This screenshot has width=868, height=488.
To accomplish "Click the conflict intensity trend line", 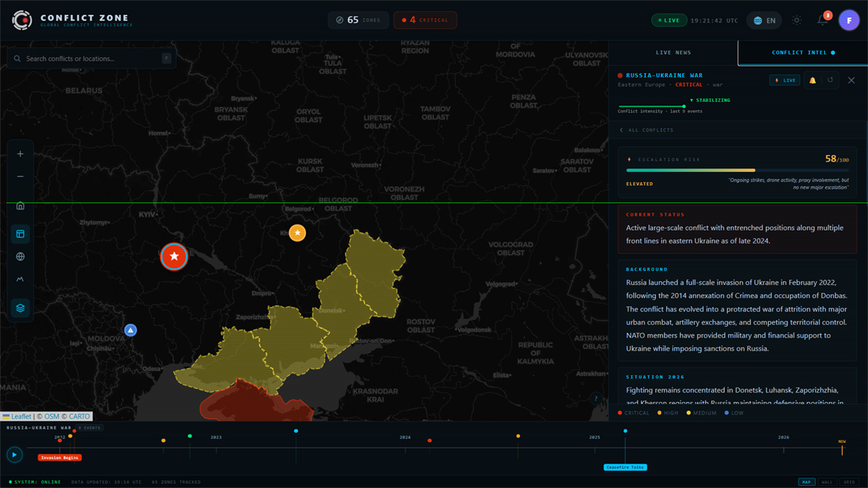I will [x=652, y=106].
